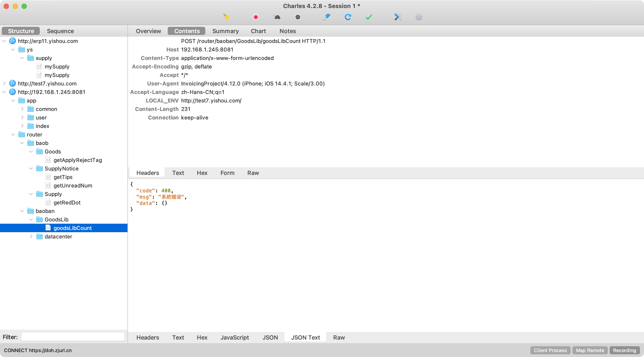Click the folder icon next to GoodsLib
The image size is (644, 357).
(x=40, y=219)
